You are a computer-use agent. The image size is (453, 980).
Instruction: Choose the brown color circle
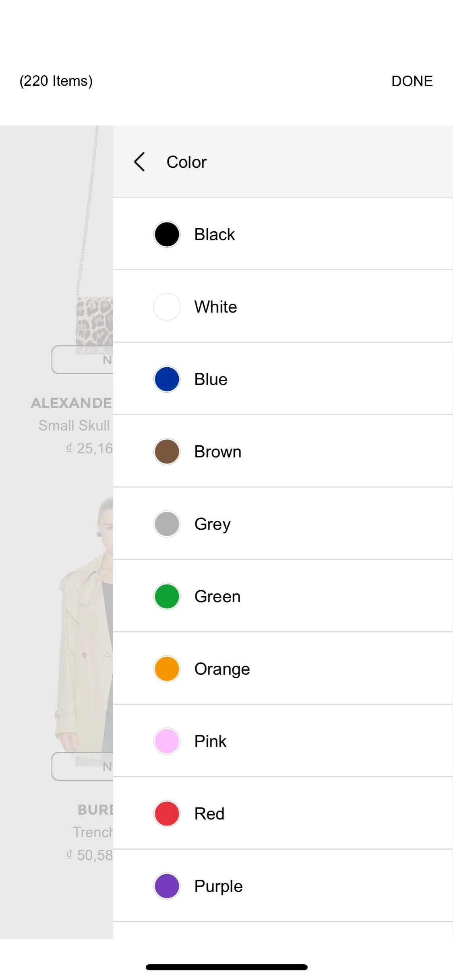tap(167, 451)
